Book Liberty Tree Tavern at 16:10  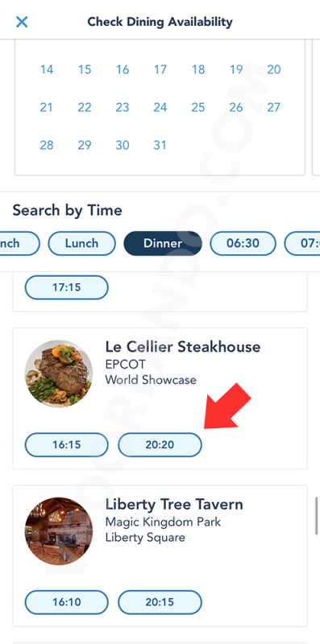67,602
